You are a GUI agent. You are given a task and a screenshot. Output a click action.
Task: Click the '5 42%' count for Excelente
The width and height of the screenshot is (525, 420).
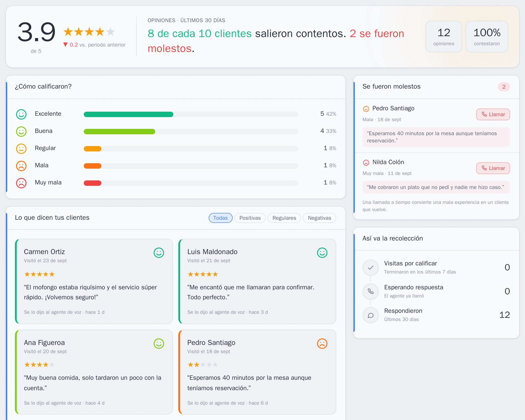[328, 114]
